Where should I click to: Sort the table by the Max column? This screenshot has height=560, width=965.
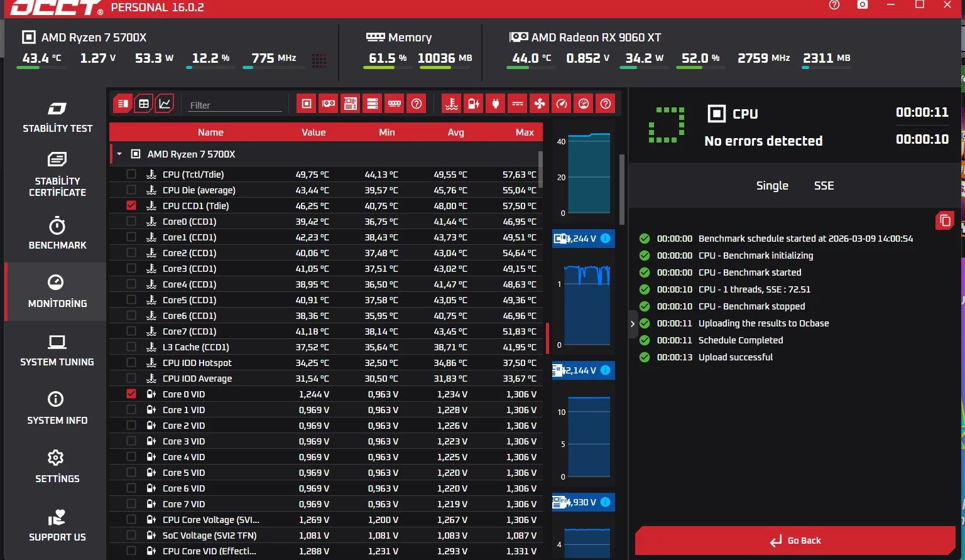coord(525,132)
